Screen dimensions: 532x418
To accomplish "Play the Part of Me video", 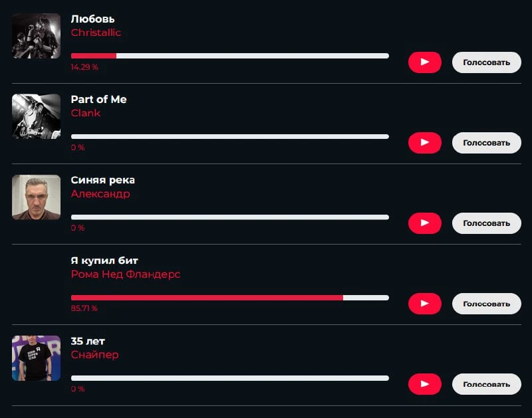I will [424, 143].
